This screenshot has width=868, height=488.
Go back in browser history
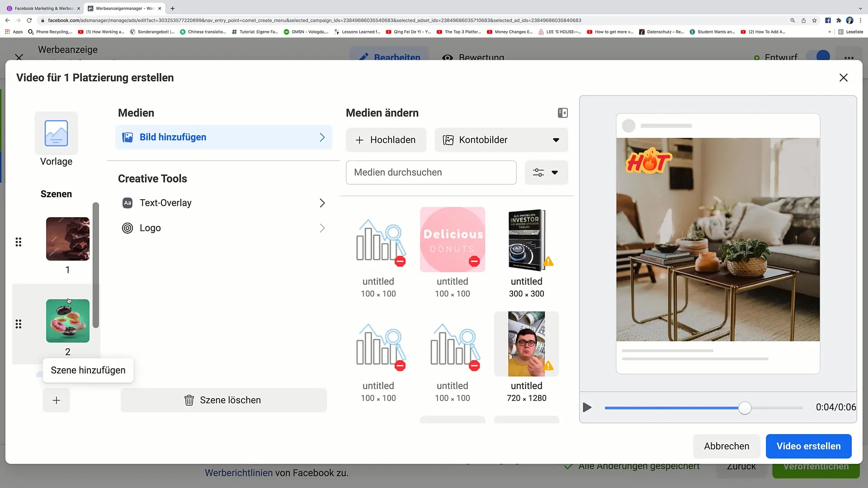(8, 20)
